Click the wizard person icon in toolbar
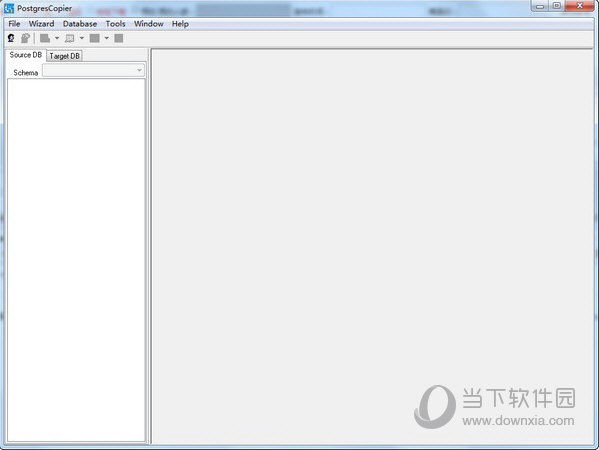 [x=11, y=38]
